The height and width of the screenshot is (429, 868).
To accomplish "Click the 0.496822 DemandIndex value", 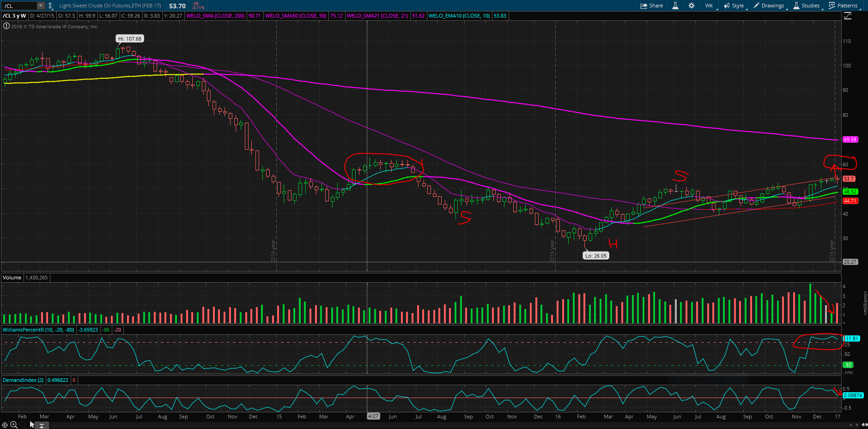I will pyautogui.click(x=58, y=380).
